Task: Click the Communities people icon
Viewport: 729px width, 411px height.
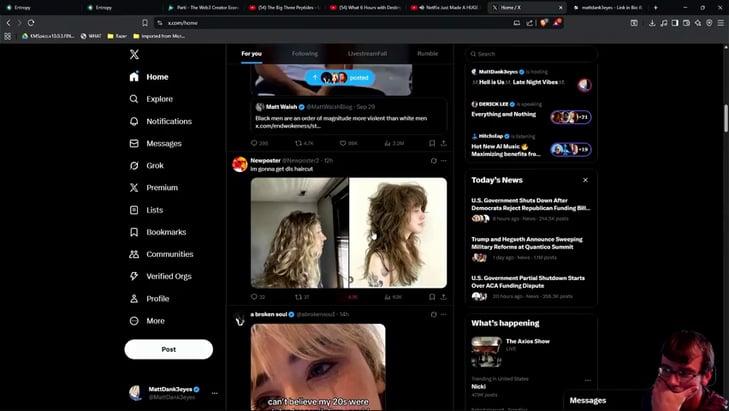Action: coord(134,254)
